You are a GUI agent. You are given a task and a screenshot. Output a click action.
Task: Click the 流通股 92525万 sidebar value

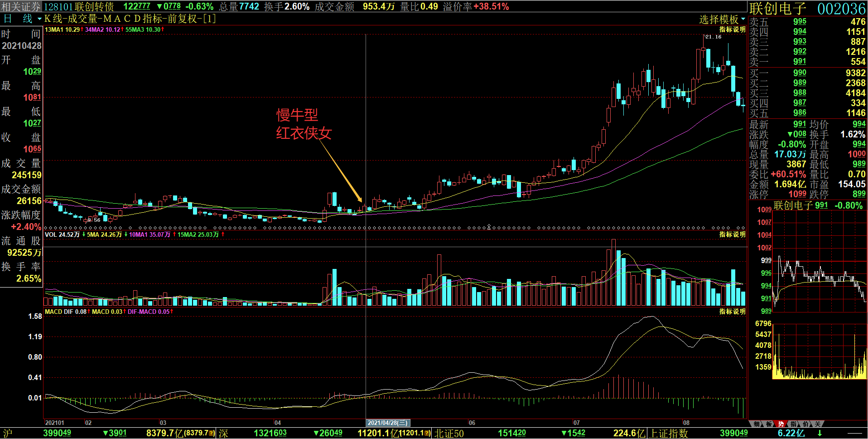point(24,253)
